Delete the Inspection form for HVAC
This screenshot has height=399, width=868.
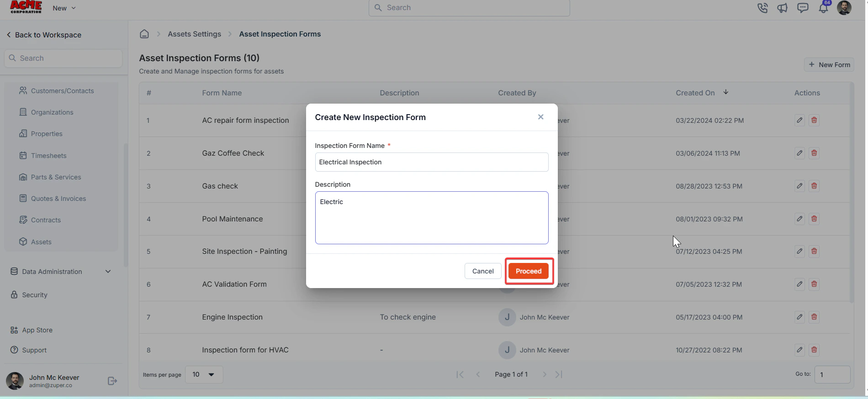814,350
